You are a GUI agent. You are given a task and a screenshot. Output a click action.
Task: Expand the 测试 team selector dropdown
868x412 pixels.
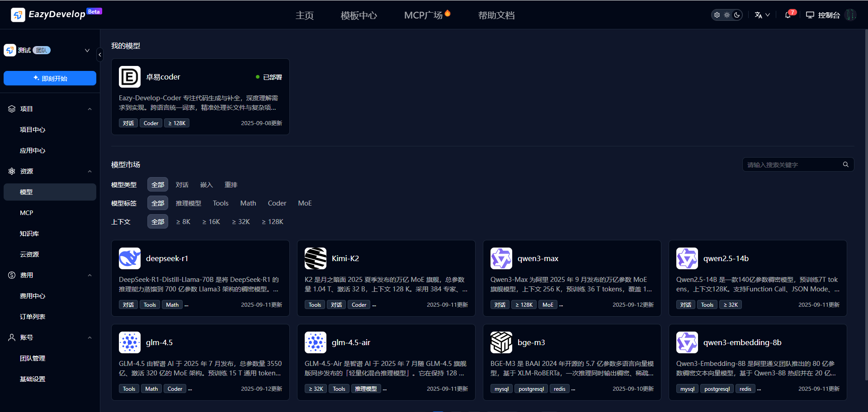tap(87, 50)
